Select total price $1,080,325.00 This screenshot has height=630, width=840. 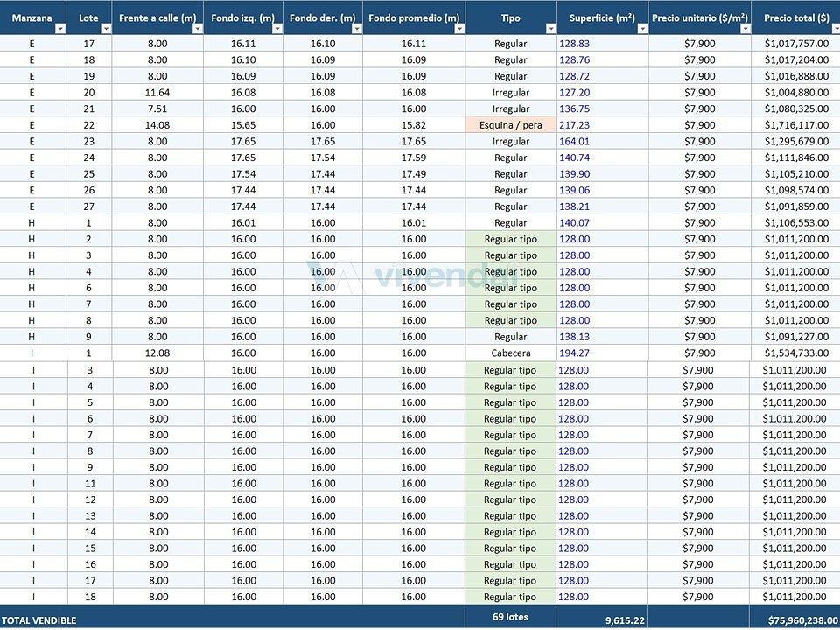[796, 108]
